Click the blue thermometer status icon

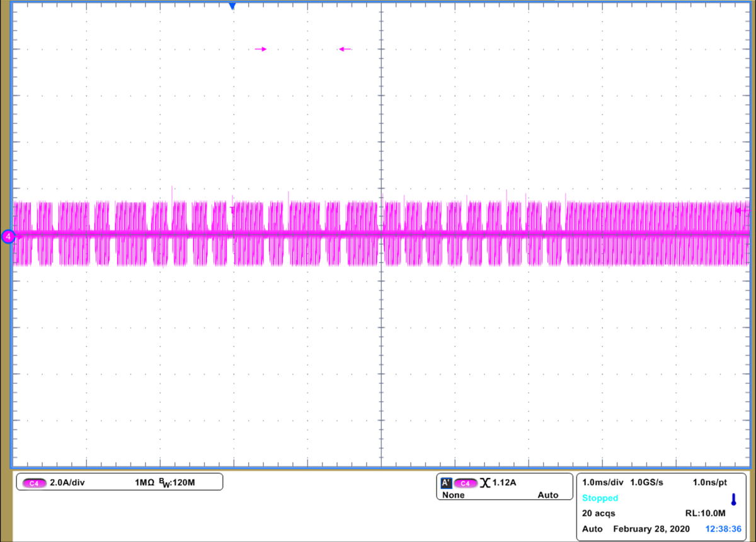tap(733, 499)
